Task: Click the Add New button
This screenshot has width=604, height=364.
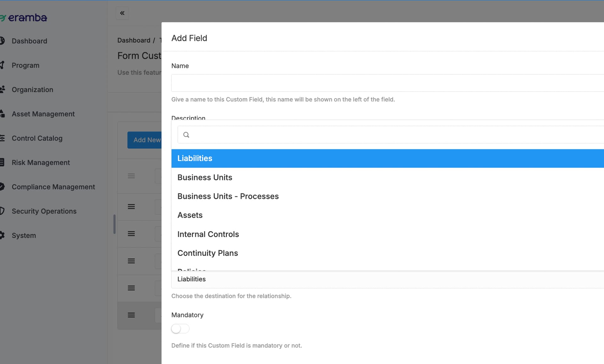Action: click(x=144, y=140)
